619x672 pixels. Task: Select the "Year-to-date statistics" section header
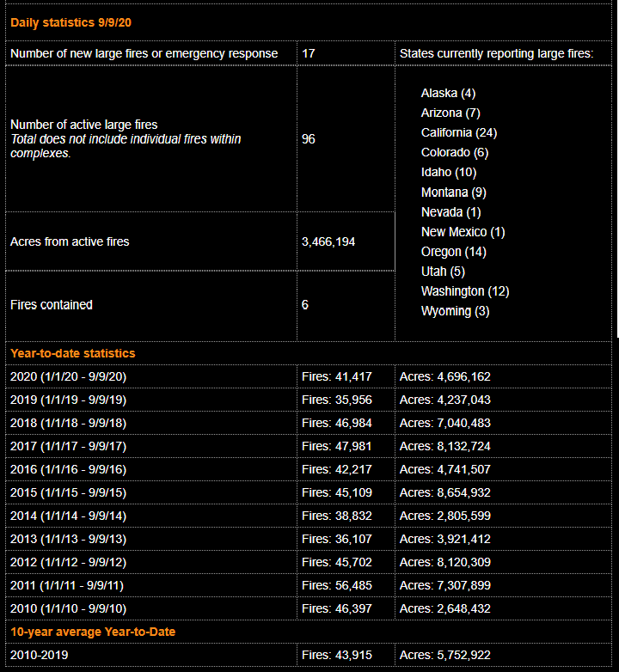pyautogui.click(x=73, y=353)
